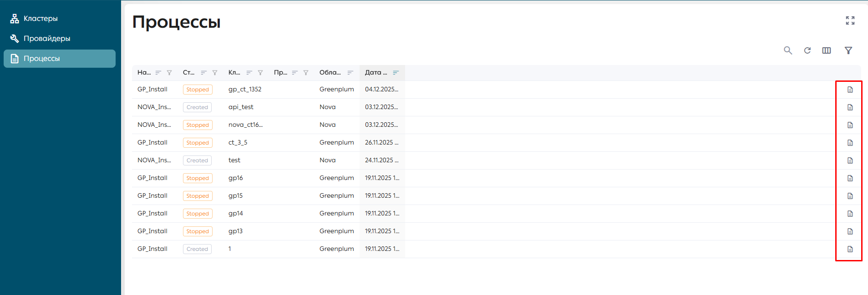This screenshot has height=295, width=868.
Task: Open log document for gp13 row
Action: 850,231
